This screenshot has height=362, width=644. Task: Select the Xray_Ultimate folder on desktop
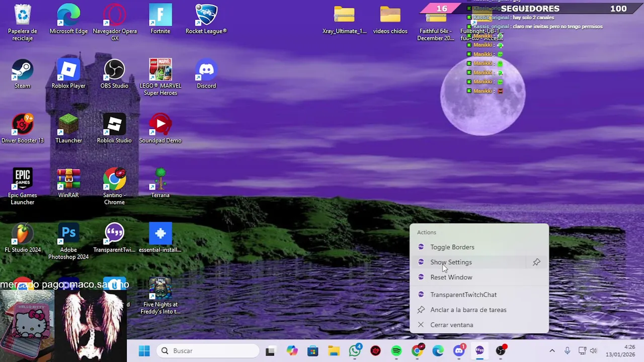pyautogui.click(x=344, y=20)
